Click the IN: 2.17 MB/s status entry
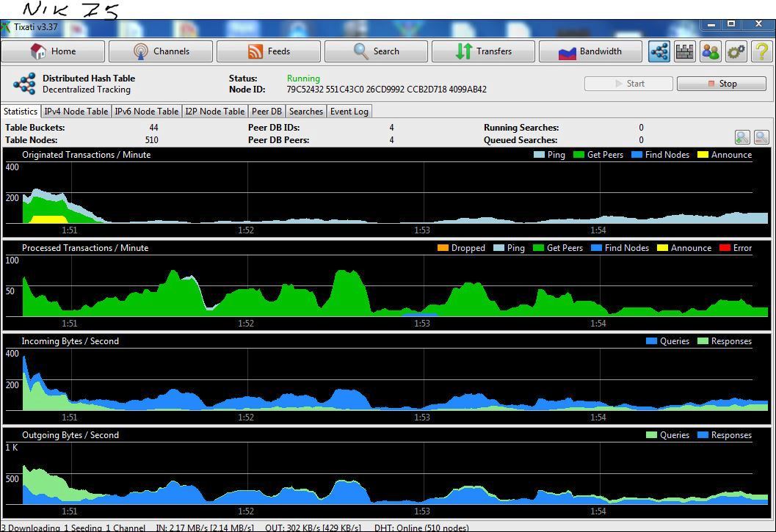The height and width of the screenshot is (532, 776). click(x=205, y=528)
